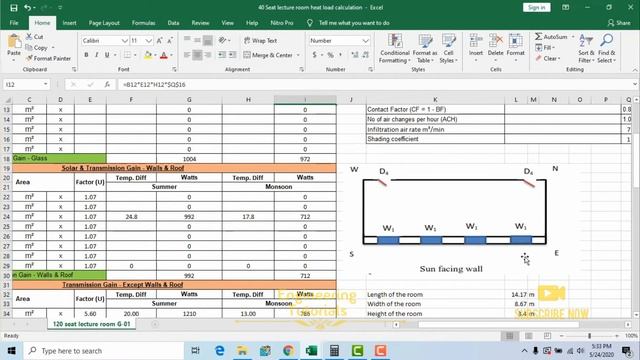Open Find & Select menu

607,49
